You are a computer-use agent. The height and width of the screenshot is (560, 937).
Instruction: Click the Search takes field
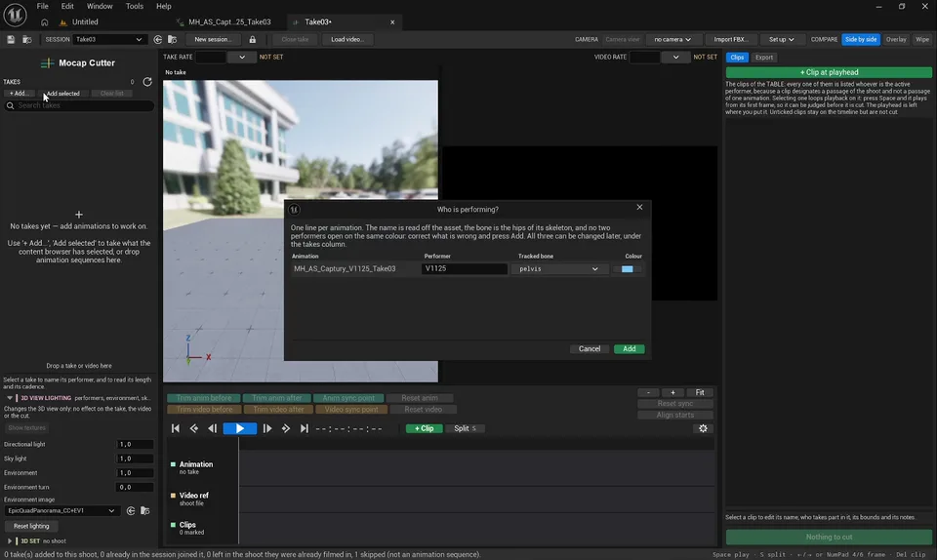[x=79, y=105]
